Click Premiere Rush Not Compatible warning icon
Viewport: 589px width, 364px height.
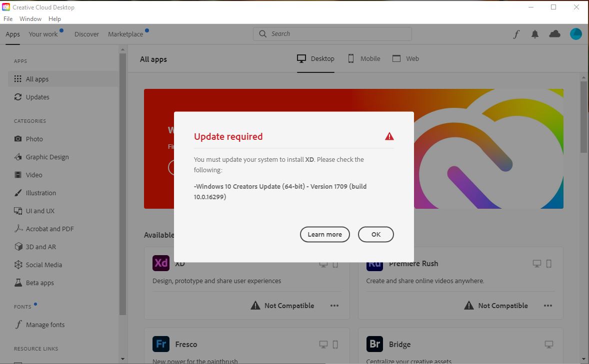coord(469,306)
